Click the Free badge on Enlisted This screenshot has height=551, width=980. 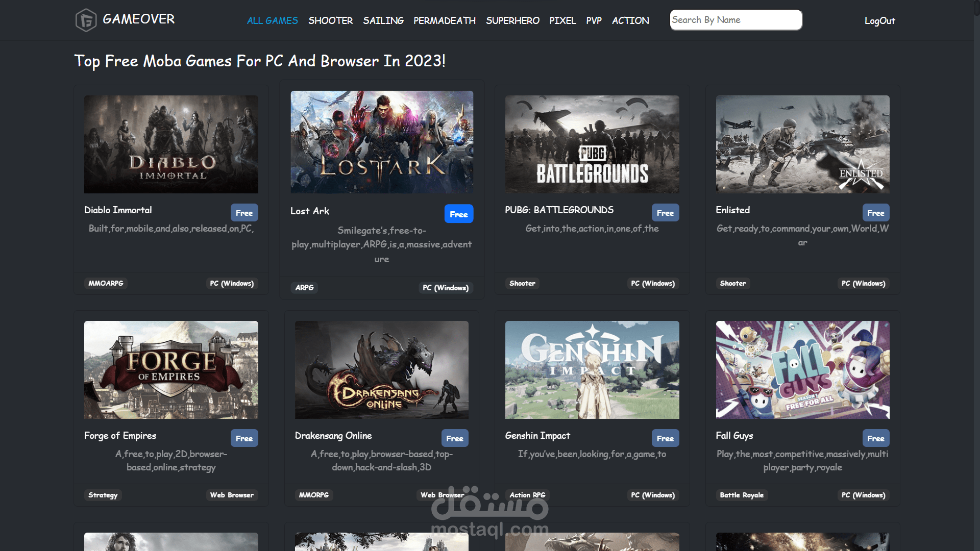pos(876,213)
